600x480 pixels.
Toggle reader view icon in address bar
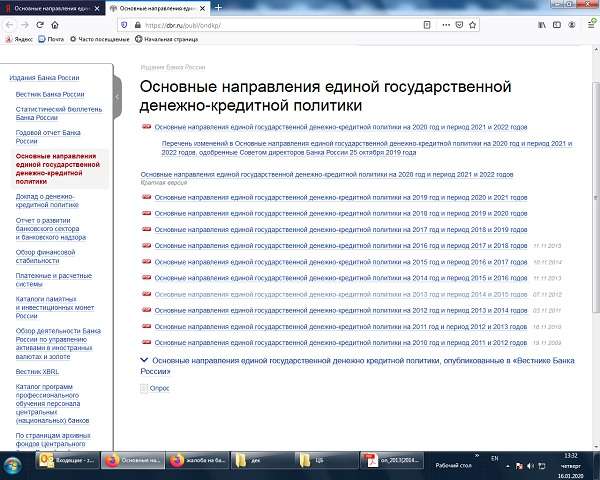pyautogui.click(x=427, y=25)
